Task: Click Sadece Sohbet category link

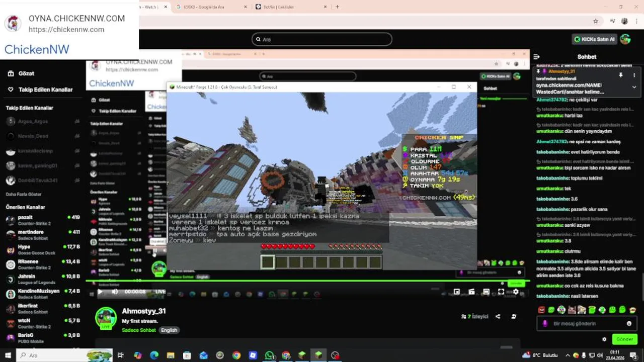Action: click(139, 330)
